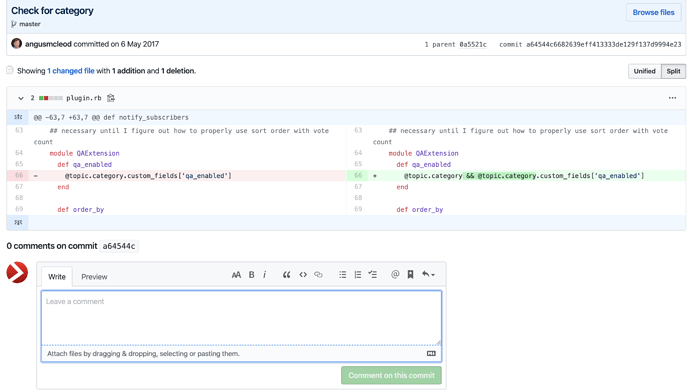Expand hidden lines above line 63
The image size is (690, 392).
tap(18, 117)
